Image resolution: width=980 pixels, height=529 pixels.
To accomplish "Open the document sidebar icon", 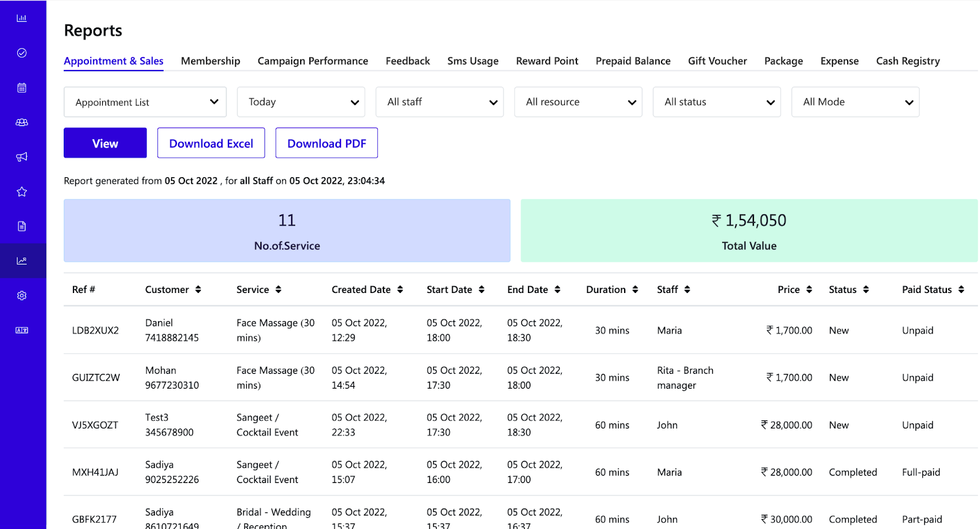I will [22, 226].
